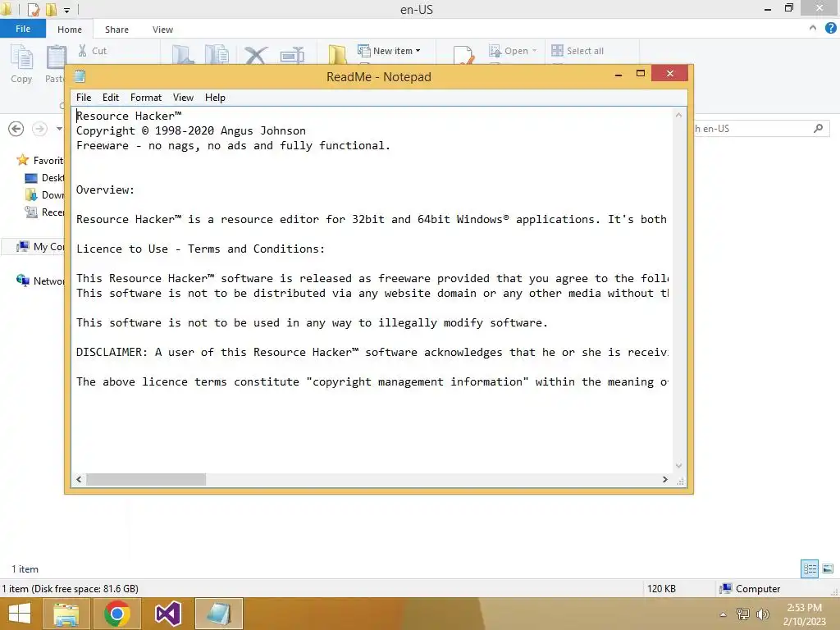
Task: Open Notepad Format menu
Action: [146, 98]
